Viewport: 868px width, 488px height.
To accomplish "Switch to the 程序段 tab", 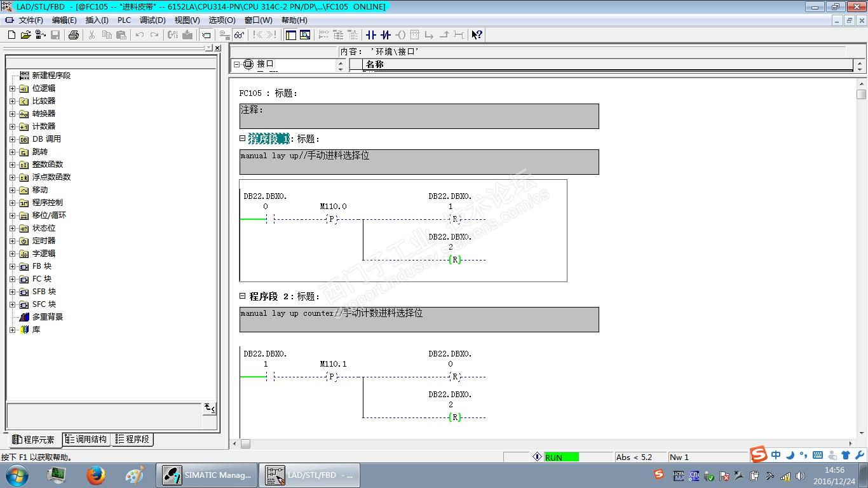I will coord(132,439).
